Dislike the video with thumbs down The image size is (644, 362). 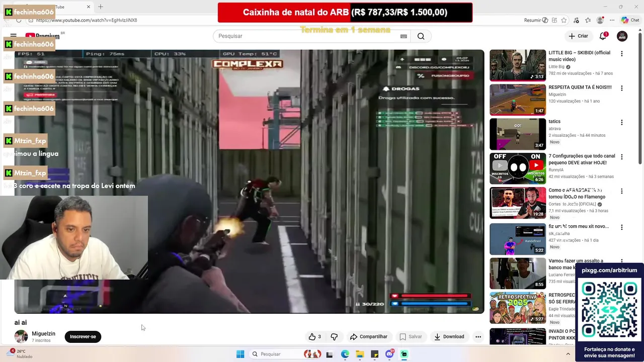334,337
